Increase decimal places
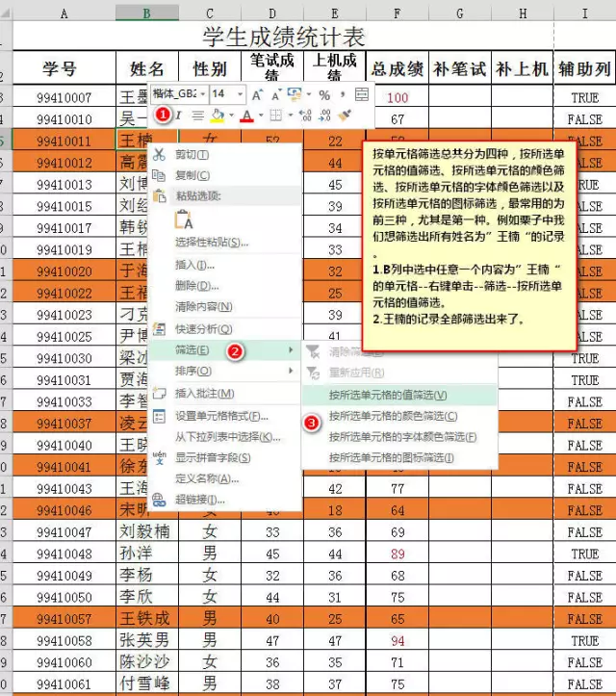 tap(305, 116)
